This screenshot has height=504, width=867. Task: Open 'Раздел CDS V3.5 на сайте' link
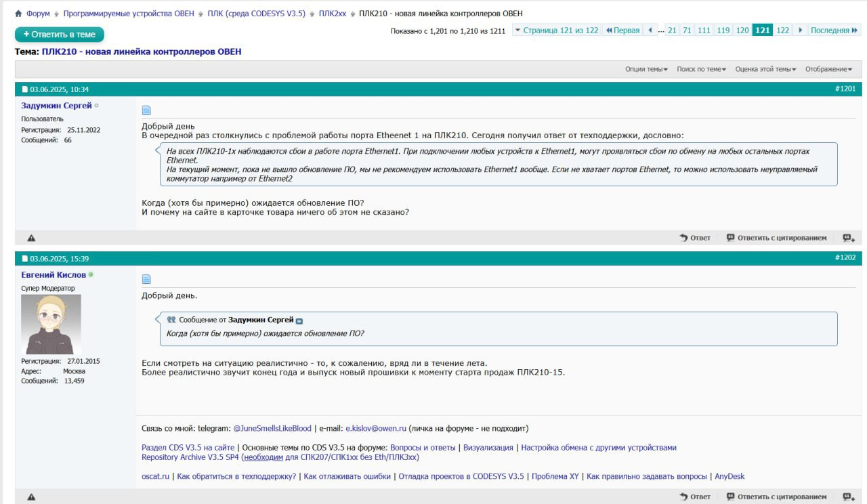tap(188, 448)
